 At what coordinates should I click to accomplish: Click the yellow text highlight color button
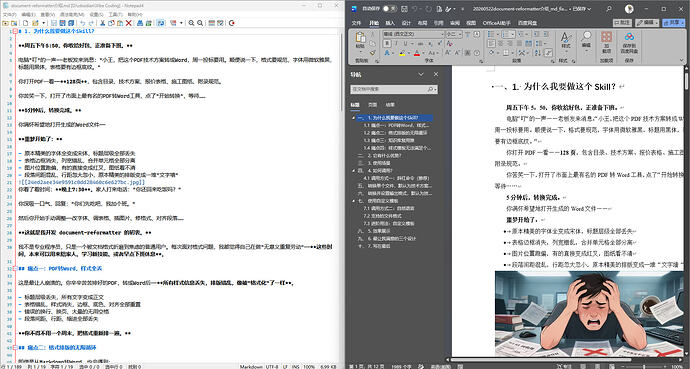tap(402, 53)
